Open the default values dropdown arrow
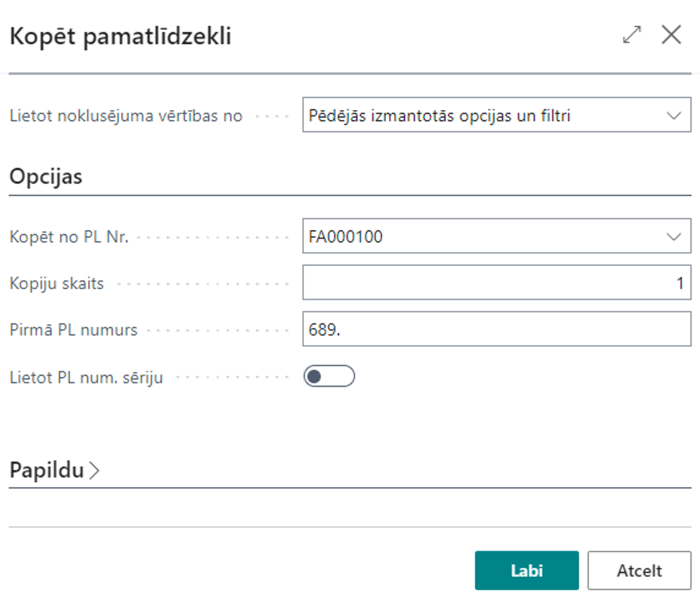 point(673,116)
